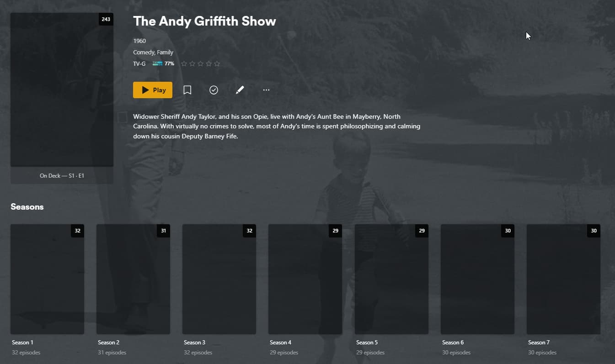Image resolution: width=615 pixels, height=364 pixels.
Task: Open the Season 6 poster
Action: [477, 279]
